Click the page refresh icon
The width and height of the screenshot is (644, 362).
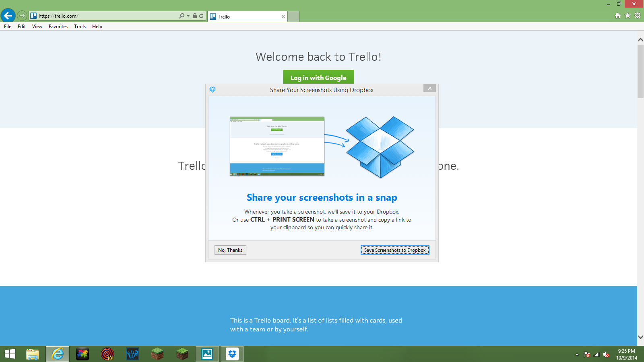tap(201, 16)
